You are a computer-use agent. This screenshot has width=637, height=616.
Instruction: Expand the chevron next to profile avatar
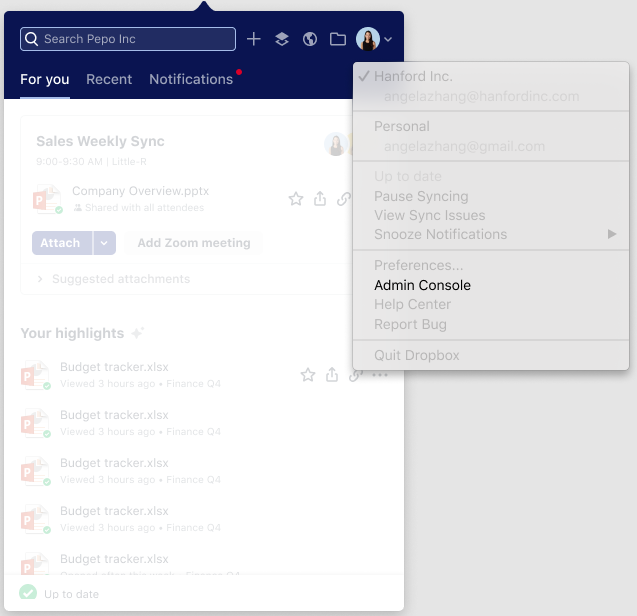pos(388,39)
